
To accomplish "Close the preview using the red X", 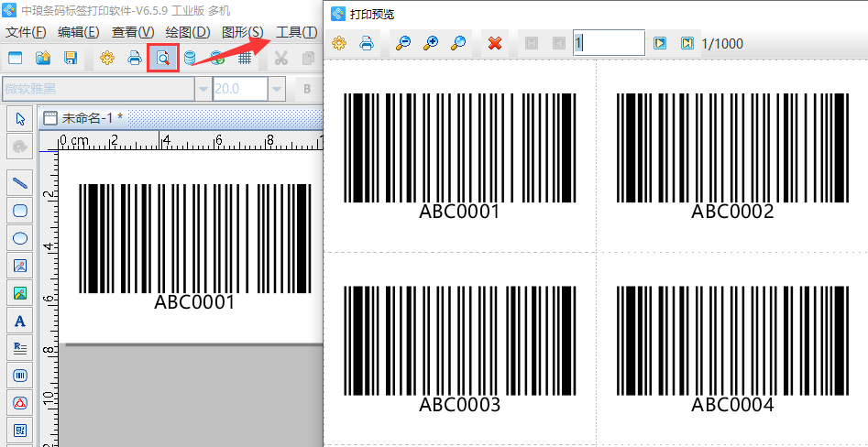I will tap(495, 43).
